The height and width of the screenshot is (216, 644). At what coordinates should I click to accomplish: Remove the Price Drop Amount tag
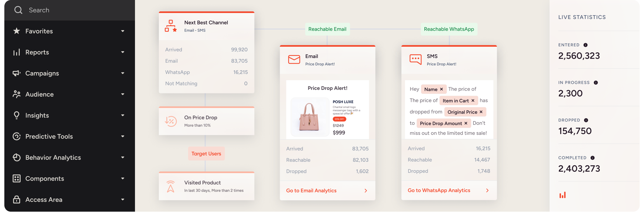pyautogui.click(x=466, y=123)
